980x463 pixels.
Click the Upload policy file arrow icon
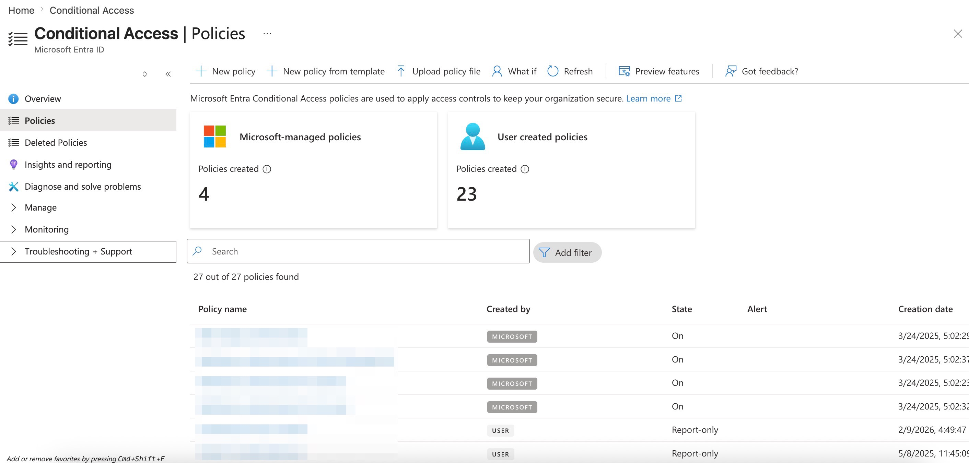point(401,71)
